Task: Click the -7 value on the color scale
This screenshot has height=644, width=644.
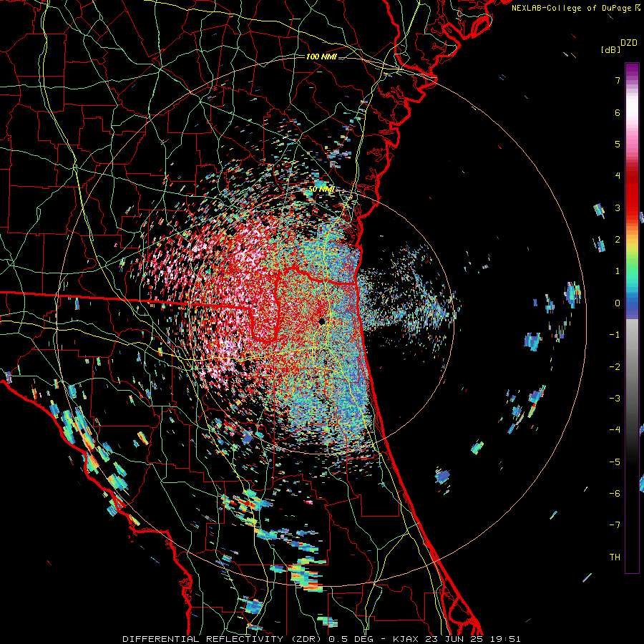Action: click(615, 525)
